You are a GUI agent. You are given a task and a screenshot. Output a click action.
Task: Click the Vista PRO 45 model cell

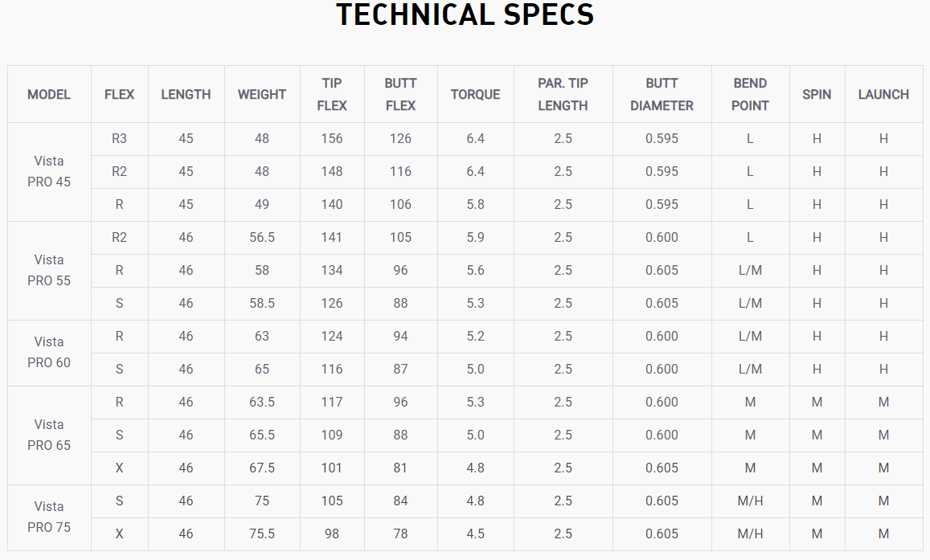pos(49,171)
